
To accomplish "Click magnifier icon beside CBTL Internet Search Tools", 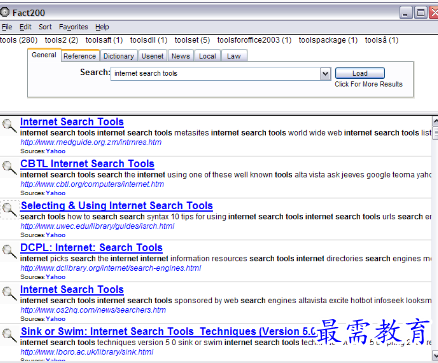I will 9,168.
